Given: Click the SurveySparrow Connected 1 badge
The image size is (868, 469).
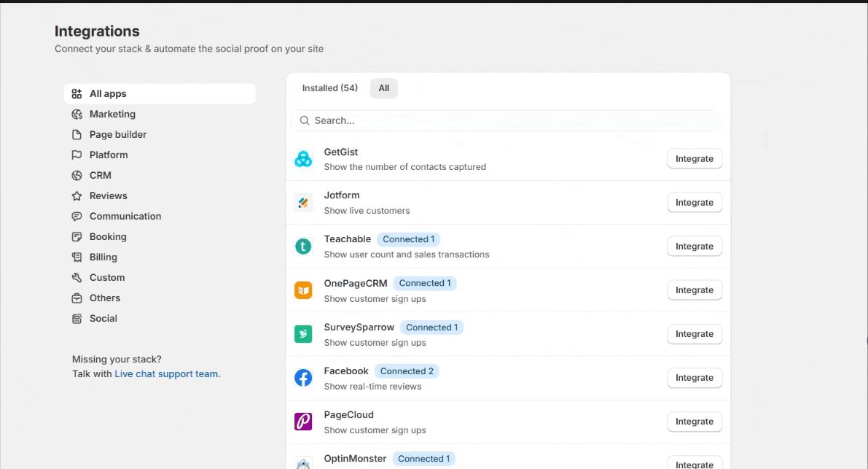Looking at the screenshot, I should 431,327.
